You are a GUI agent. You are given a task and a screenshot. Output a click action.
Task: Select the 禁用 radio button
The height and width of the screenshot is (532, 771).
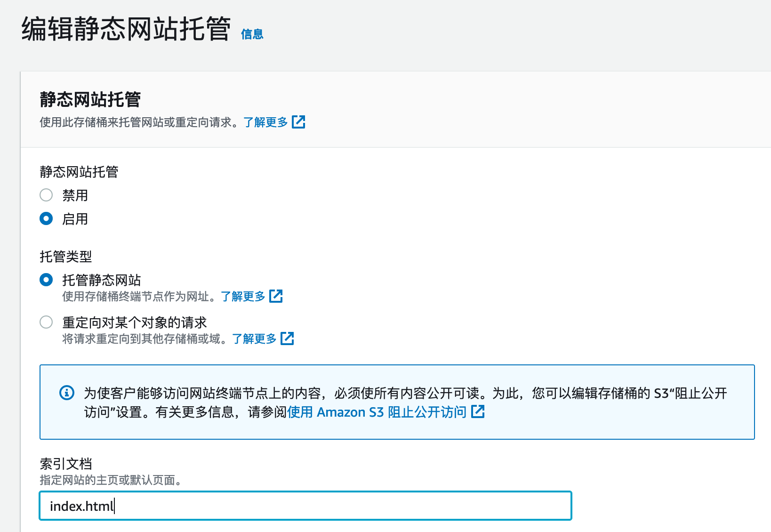[46, 195]
